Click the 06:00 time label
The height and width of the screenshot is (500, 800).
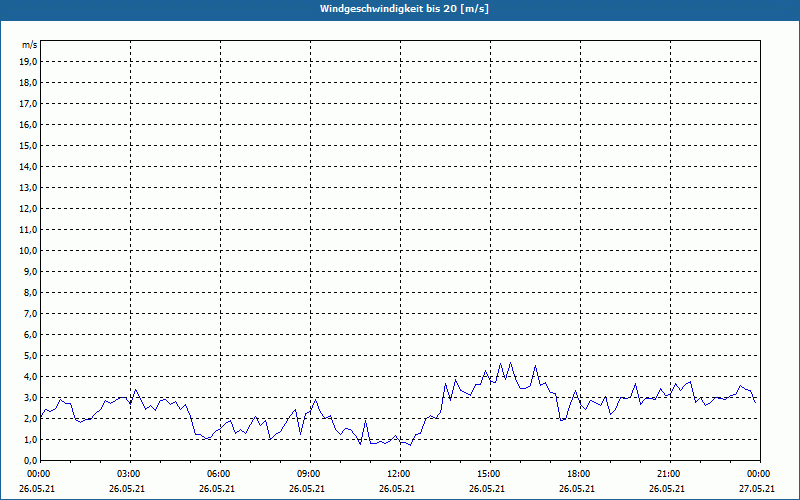[x=219, y=474]
